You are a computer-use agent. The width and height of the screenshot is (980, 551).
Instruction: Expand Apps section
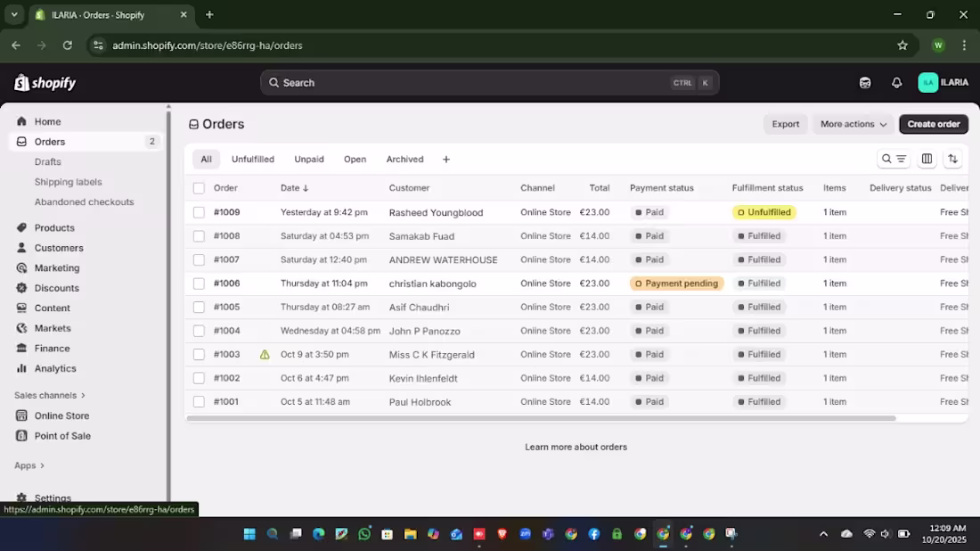[x=29, y=465]
